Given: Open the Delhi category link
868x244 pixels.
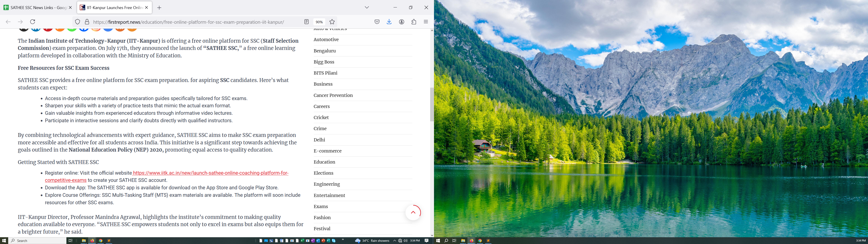Looking at the screenshot, I should (x=319, y=140).
